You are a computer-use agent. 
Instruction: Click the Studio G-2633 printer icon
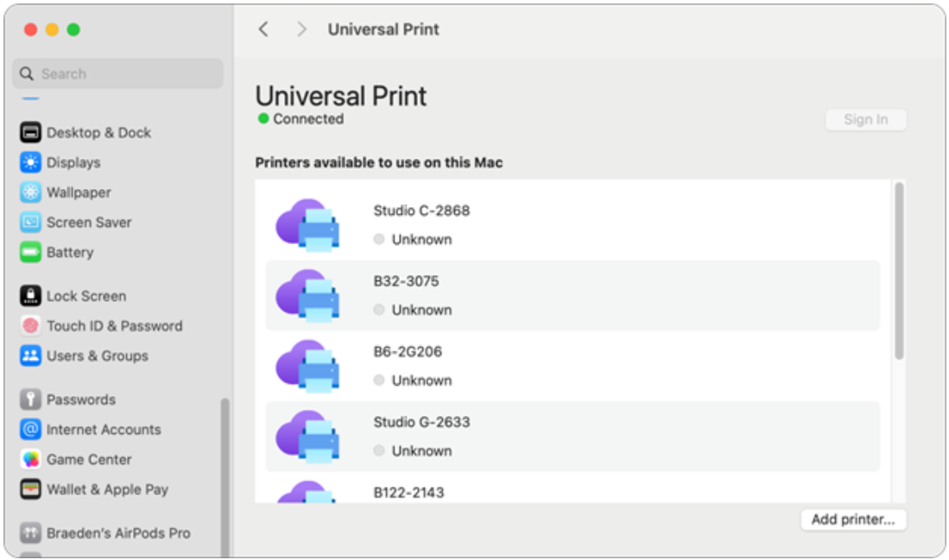pyautogui.click(x=307, y=437)
